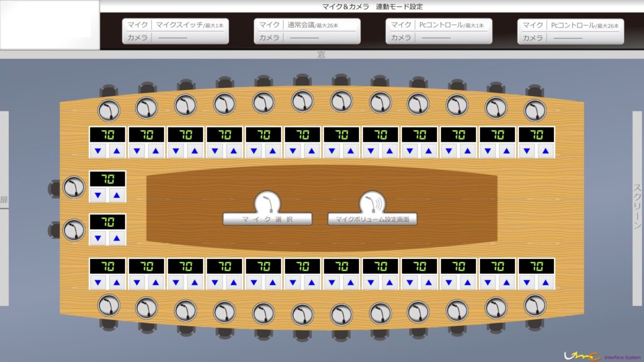The image size is (644, 362).
Task: Click the speaking mic icon above マイクボリューム設定画面
Action: pyautogui.click(x=372, y=203)
